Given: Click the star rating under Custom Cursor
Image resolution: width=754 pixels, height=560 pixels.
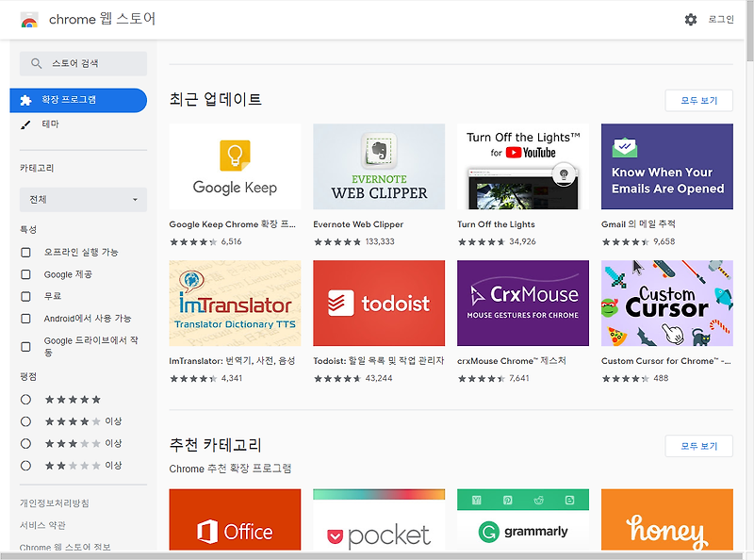Looking at the screenshot, I should pos(625,379).
